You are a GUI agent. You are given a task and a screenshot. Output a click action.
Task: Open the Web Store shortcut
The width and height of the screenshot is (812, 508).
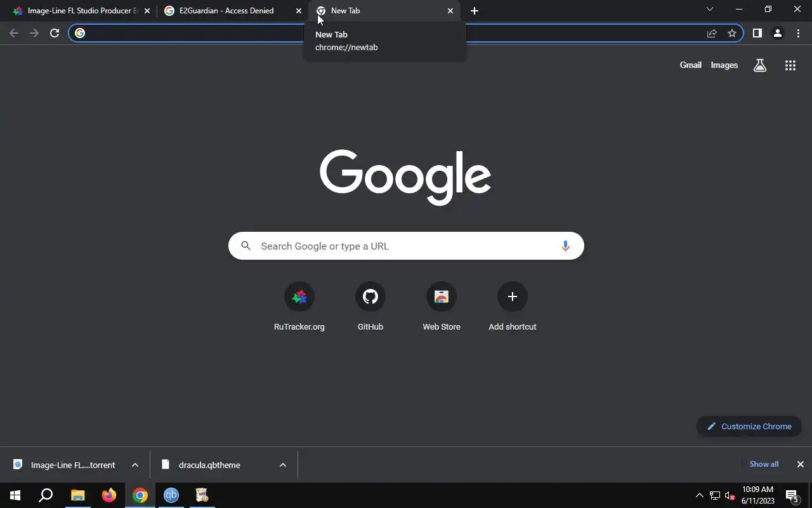[x=442, y=307]
